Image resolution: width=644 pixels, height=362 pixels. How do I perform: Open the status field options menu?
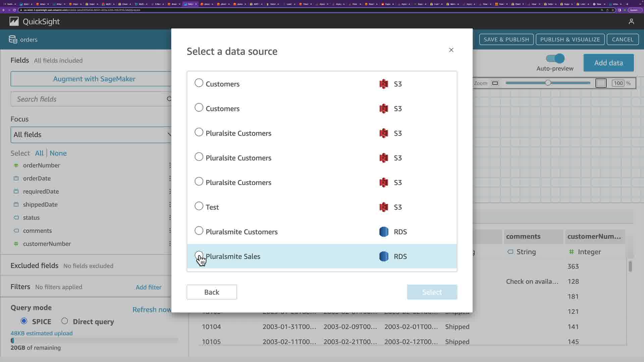pos(170,218)
